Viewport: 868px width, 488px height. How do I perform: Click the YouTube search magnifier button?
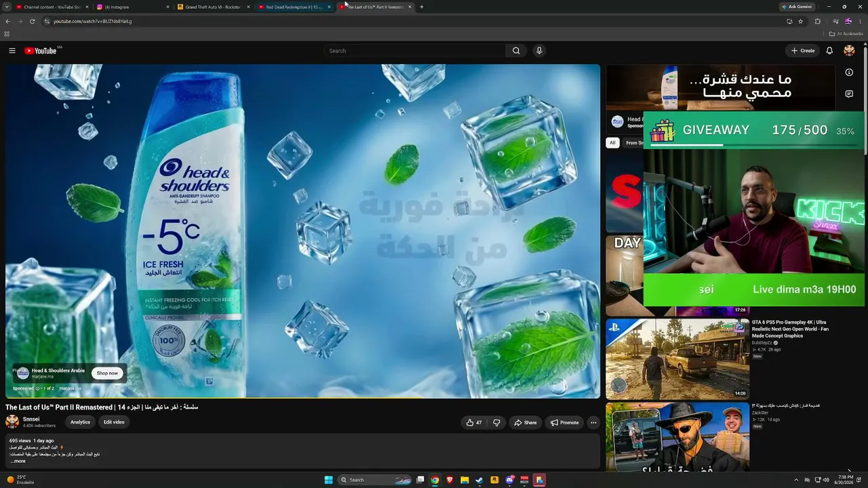pos(516,51)
